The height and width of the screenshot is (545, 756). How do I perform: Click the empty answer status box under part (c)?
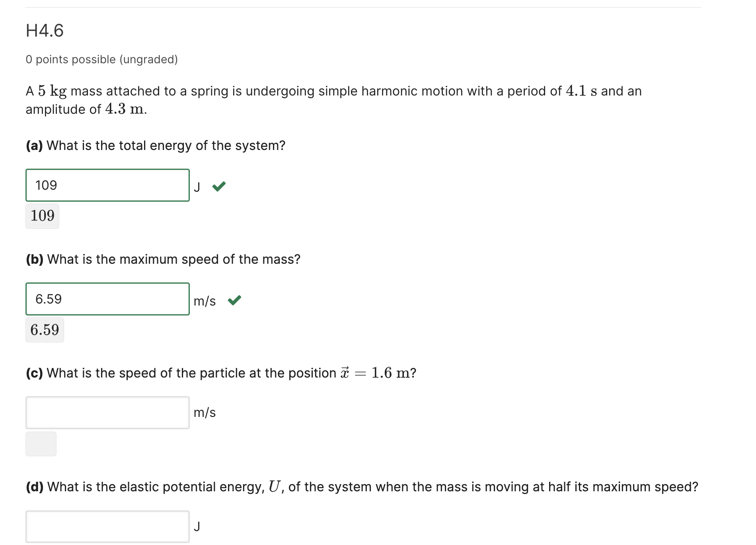click(x=41, y=444)
